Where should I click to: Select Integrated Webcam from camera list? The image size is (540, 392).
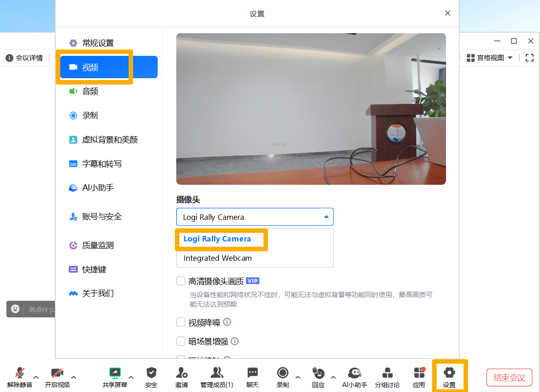pyautogui.click(x=218, y=258)
